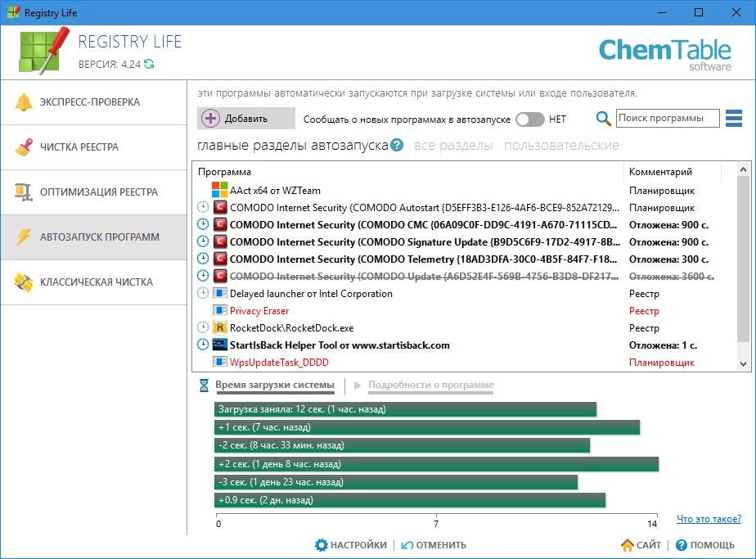Click the list scrollbar up arrow
The height and width of the screenshot is (559, 756).
pos(743,169)
